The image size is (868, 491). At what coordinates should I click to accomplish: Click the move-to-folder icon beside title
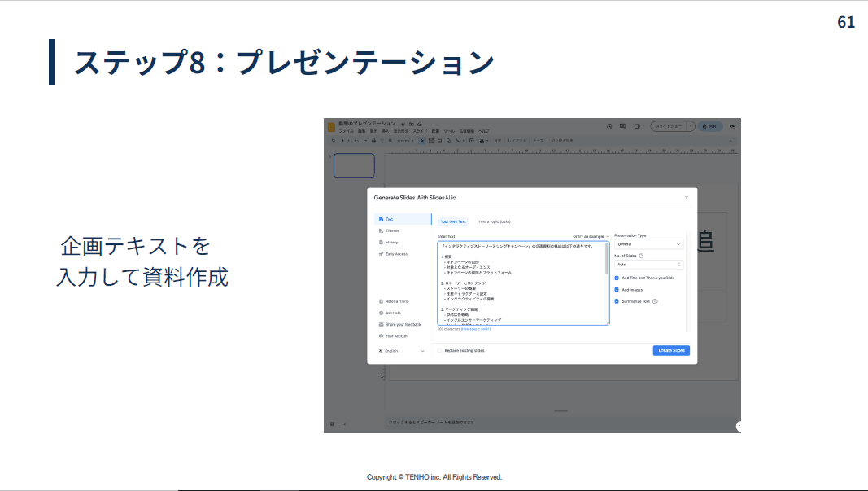point(412,124)
